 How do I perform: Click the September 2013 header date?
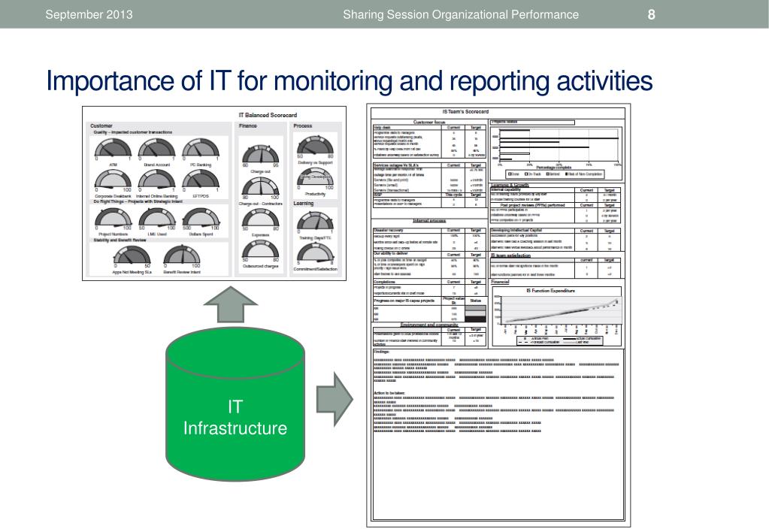pos(89,14)
